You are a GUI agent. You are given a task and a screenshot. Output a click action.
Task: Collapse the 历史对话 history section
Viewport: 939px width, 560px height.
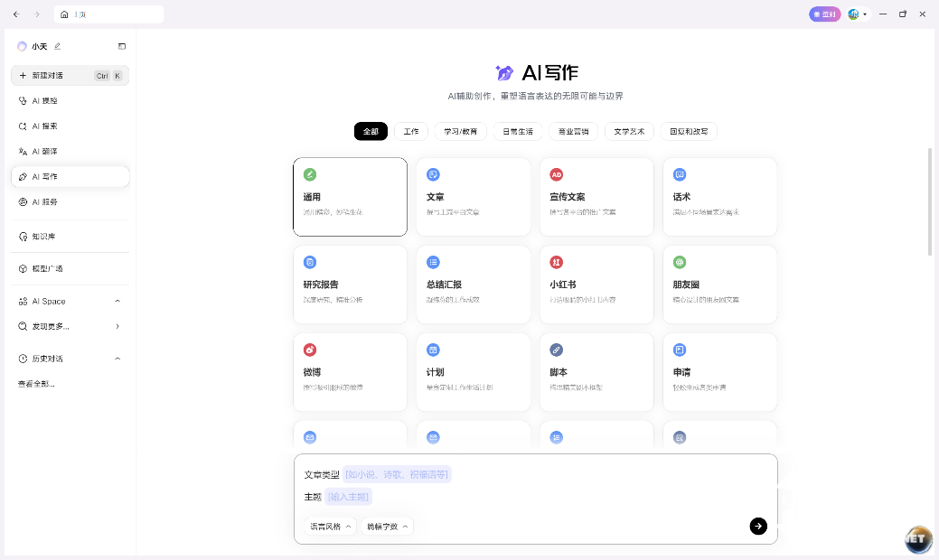click(117, 359)
